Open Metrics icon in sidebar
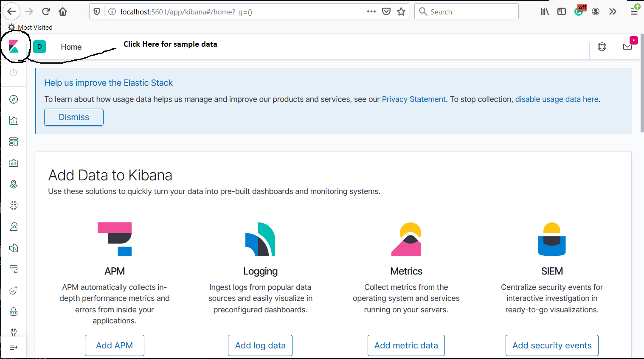This screenshot has width=644, height=359. [x=14, y=227]
